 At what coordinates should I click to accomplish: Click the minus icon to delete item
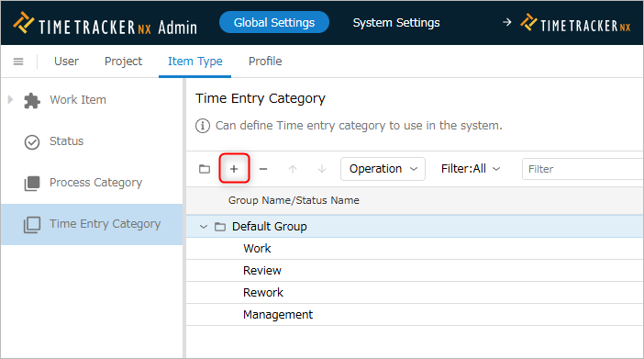[263, 169]
